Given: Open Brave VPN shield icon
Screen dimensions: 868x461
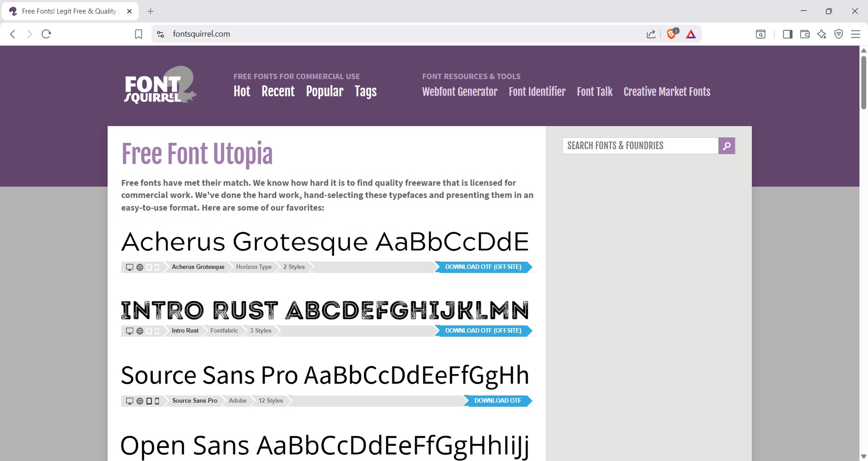Looking at the screenshot, I should click(x=839, y=34).
